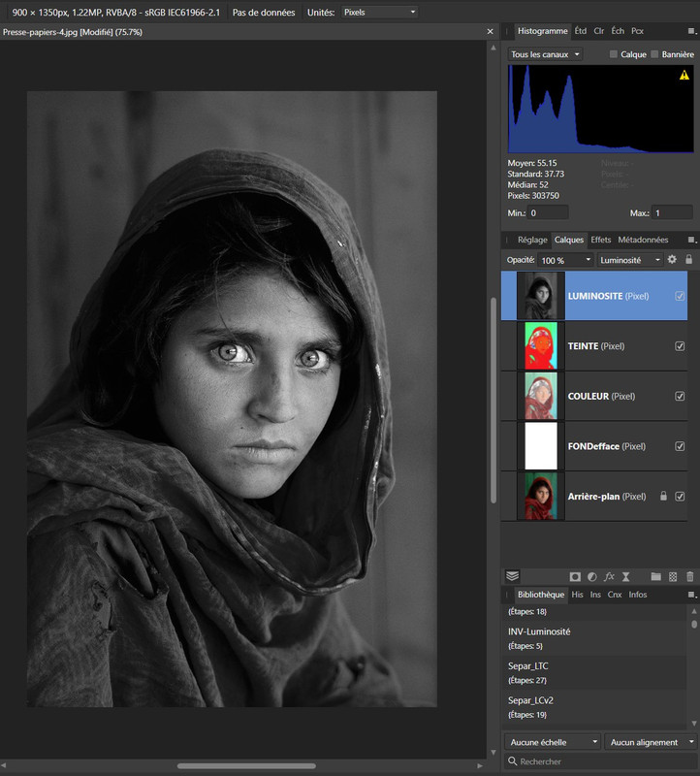Add a pixel layer with the checkerboard icon
The image size is (700, 776).
coord(673,576)
